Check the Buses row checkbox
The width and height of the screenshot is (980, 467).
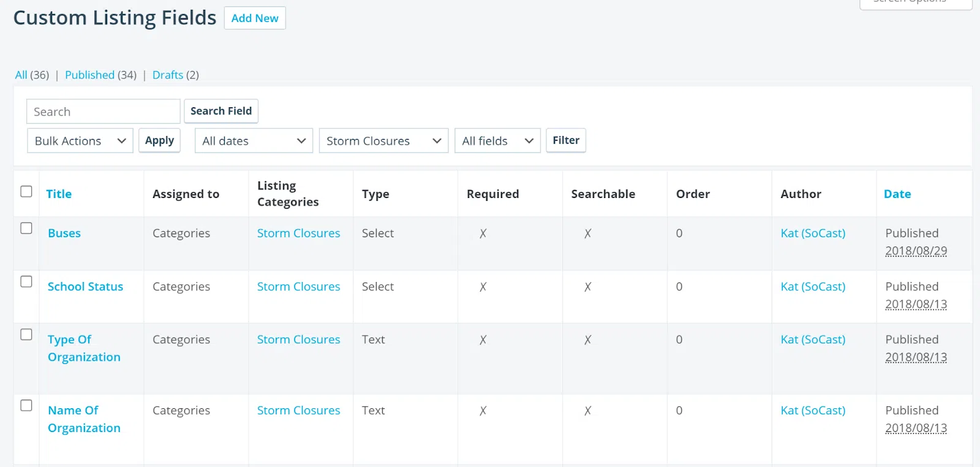[x=26, y=228]
